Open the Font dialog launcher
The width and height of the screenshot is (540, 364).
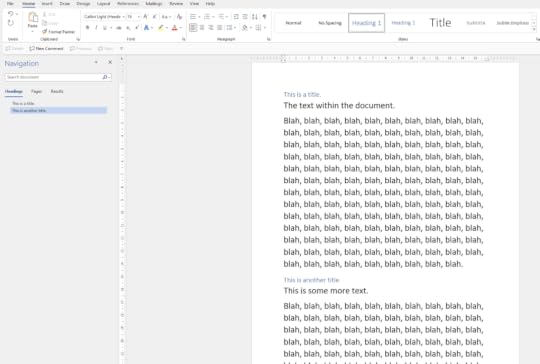tap(184, 39)
